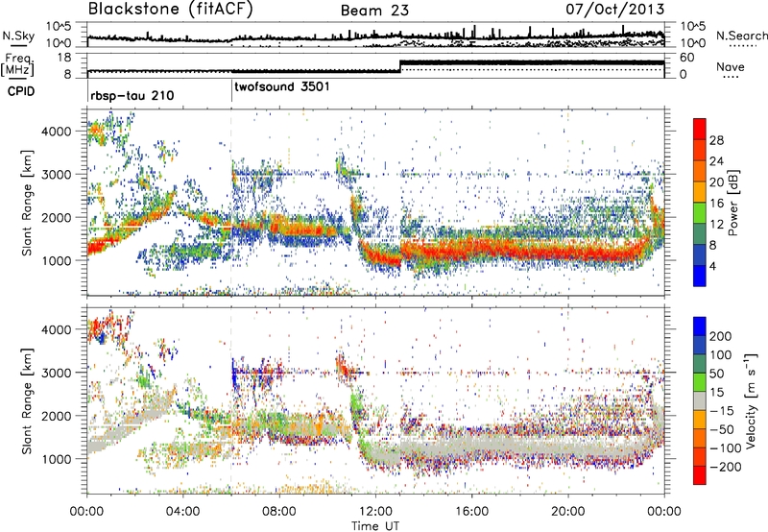Click the "N.Search" legend label
This screenshot has height=532, width=768.
[741, 36]
